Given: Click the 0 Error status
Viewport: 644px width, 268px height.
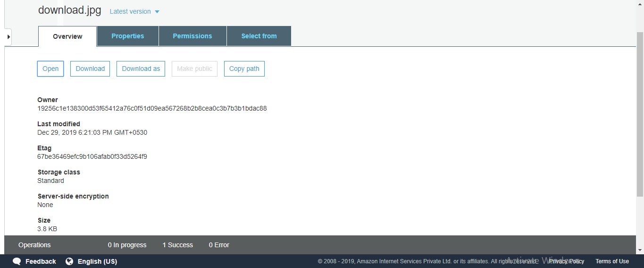Looking at the screenshot, I should [219, 245].
